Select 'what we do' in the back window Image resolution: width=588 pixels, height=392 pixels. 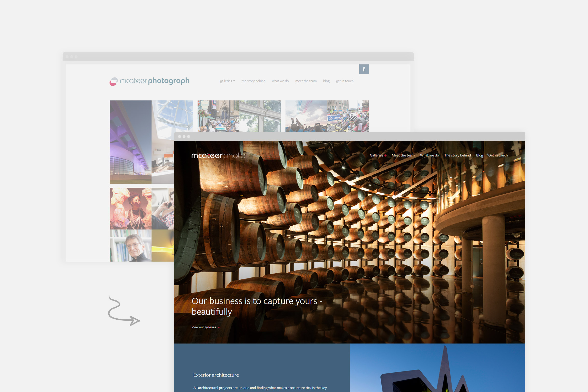coord(280,81)
